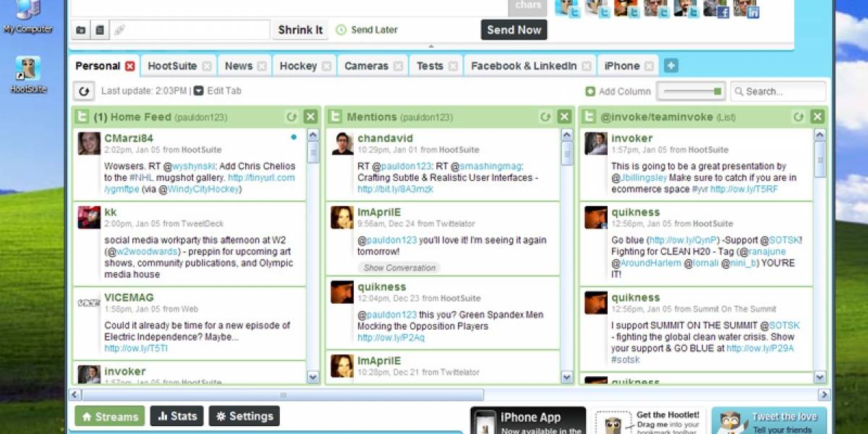Adjust the column width slider
Screen dimensions: 868x434
691,91
